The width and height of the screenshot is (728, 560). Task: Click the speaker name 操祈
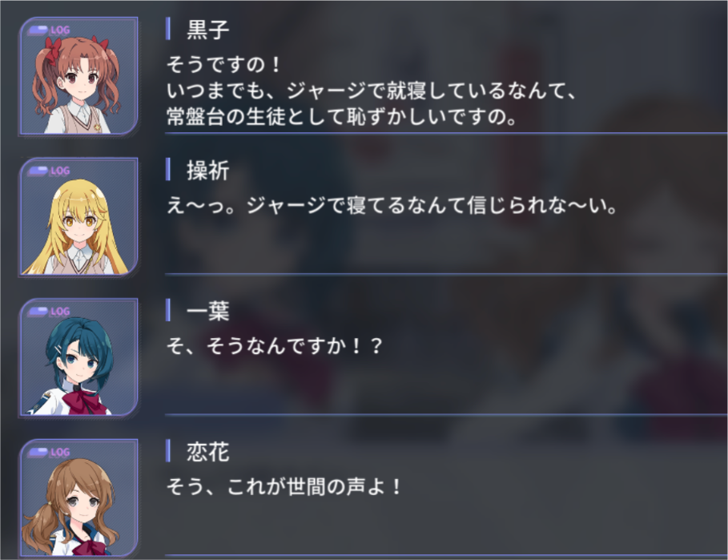[208, 171]
